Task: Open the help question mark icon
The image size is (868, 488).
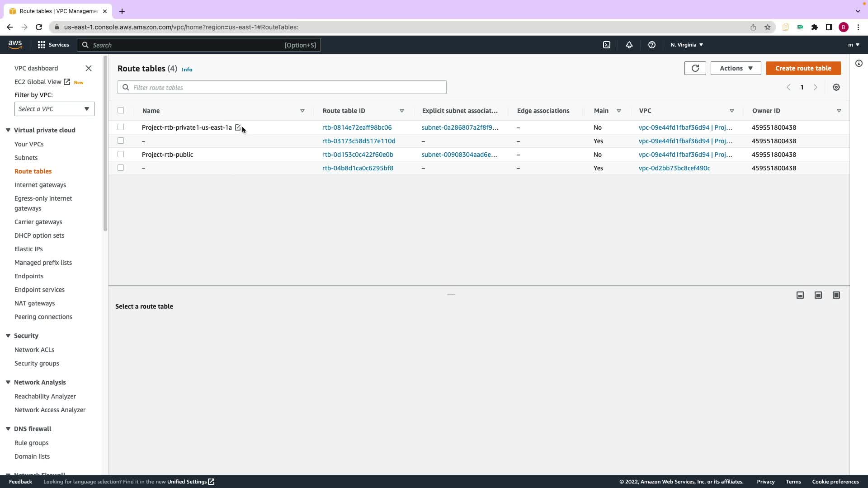Action: click(x=651, y=45)
